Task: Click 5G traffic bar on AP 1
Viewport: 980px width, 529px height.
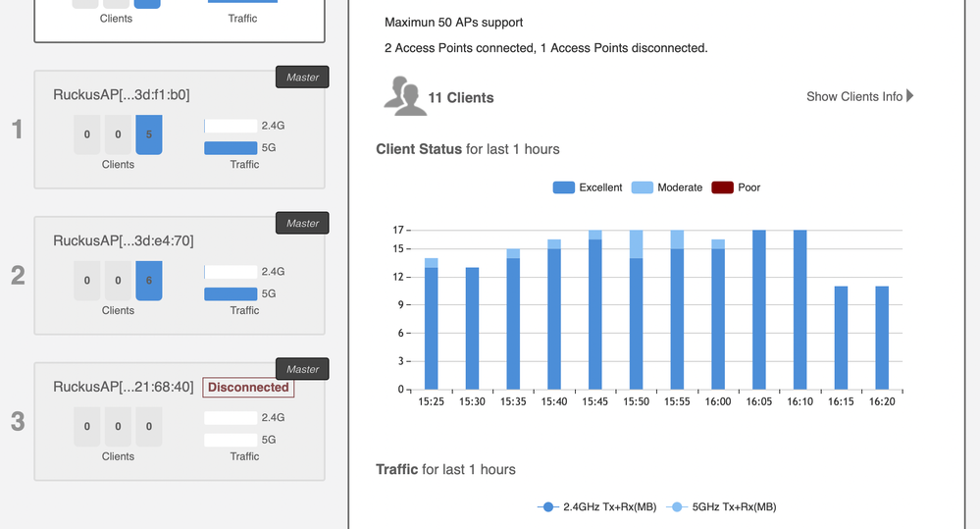Action: point(231,148)
